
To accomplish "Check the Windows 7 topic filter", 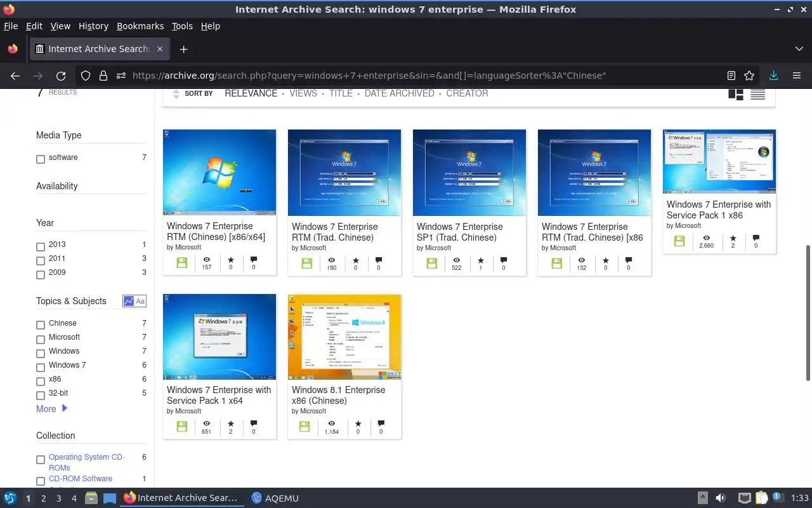I will 41,367.
